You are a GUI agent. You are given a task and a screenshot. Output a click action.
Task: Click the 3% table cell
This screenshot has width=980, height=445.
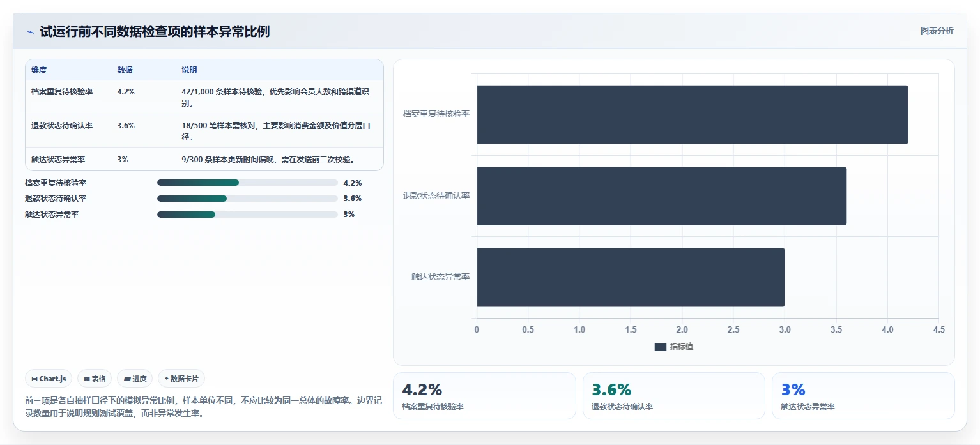(x=123, y=160)
